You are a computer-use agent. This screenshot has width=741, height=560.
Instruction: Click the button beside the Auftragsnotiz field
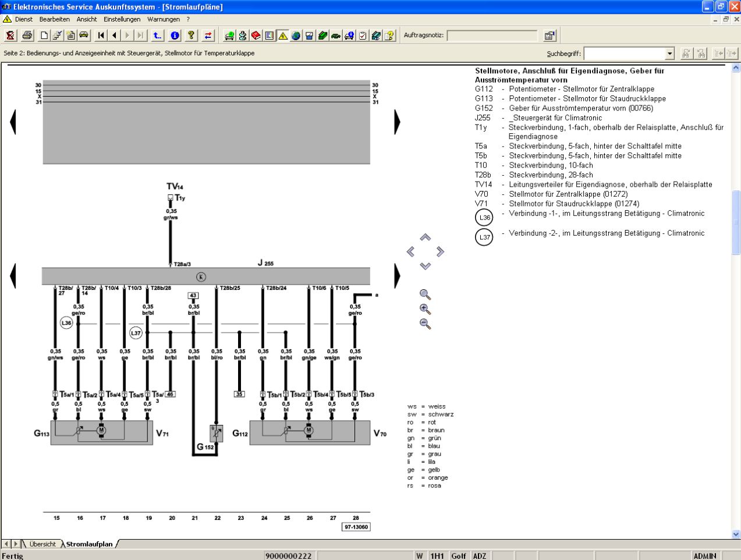point(549,36)
